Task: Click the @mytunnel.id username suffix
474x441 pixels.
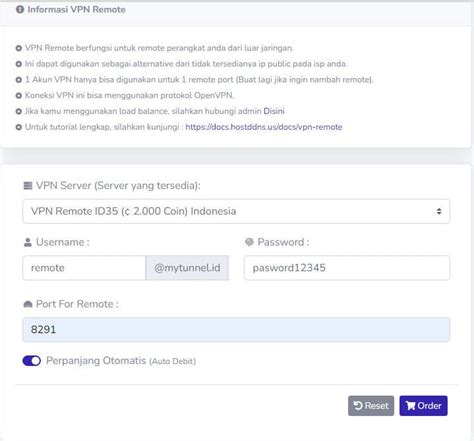Action: (x=187, y=268)
